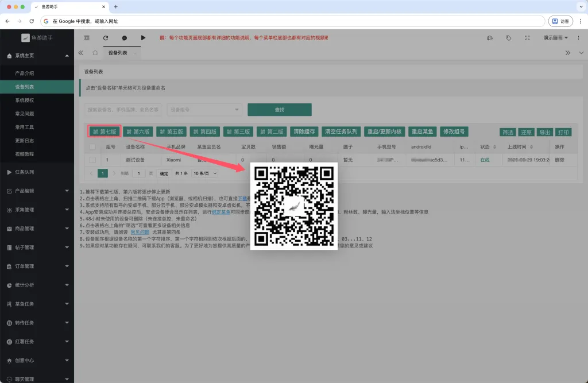The height and width of the screenshot is (383, 588).
Task: Click the 鱼游助手 logo
Action: 37,37
